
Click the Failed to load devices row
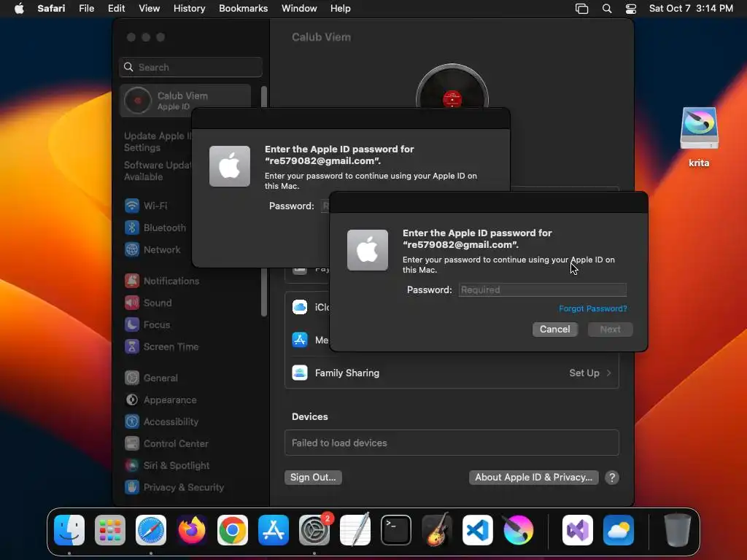452,443
